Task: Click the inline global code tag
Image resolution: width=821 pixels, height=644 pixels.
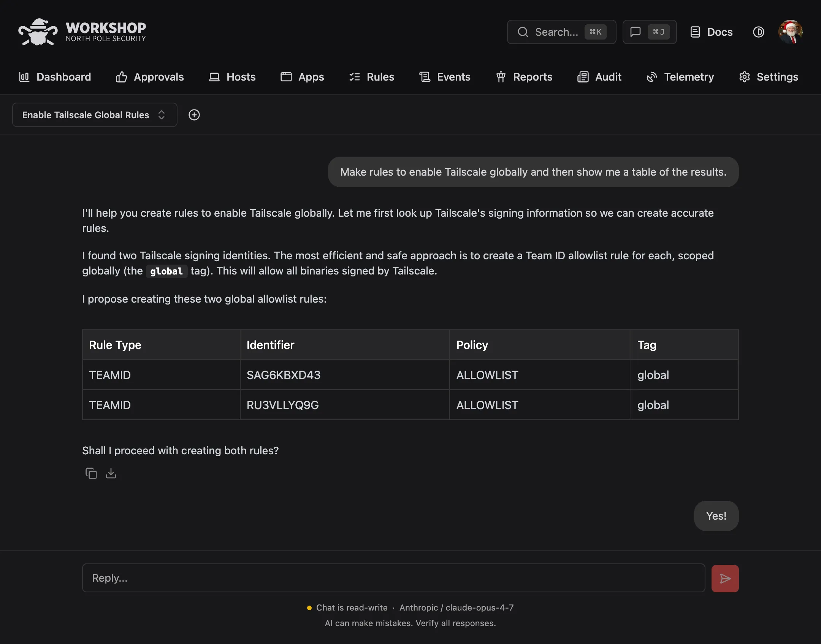Action: (x=166, y=271)
